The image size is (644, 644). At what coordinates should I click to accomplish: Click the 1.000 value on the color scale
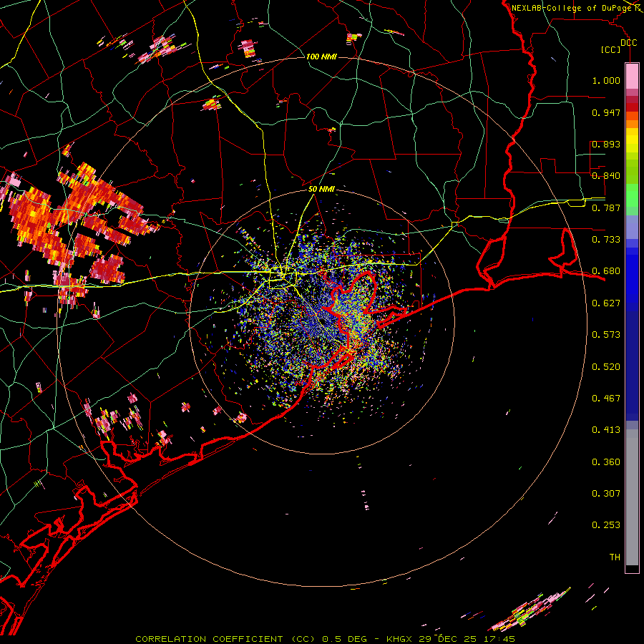click(x=606, y=80)
